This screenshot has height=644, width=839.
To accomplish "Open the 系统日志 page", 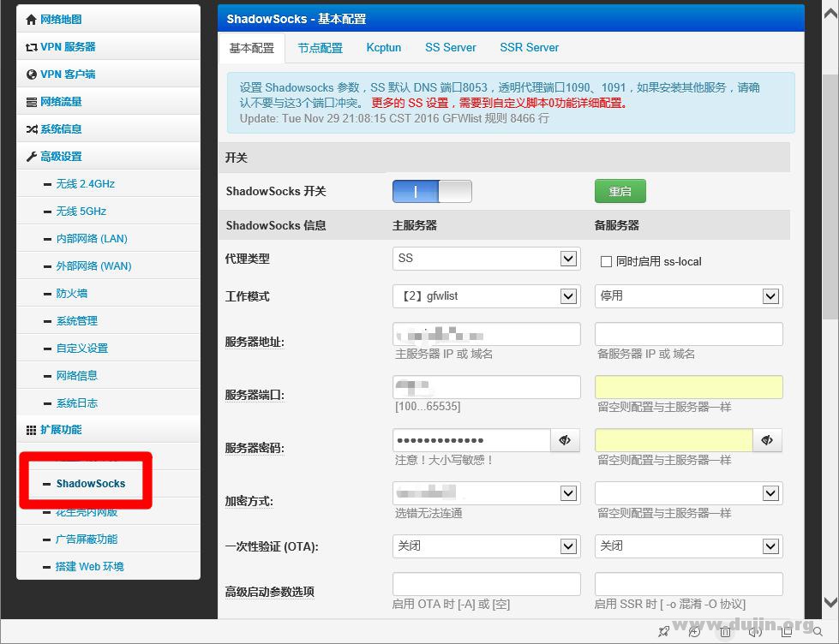I will tap(77, 402).
